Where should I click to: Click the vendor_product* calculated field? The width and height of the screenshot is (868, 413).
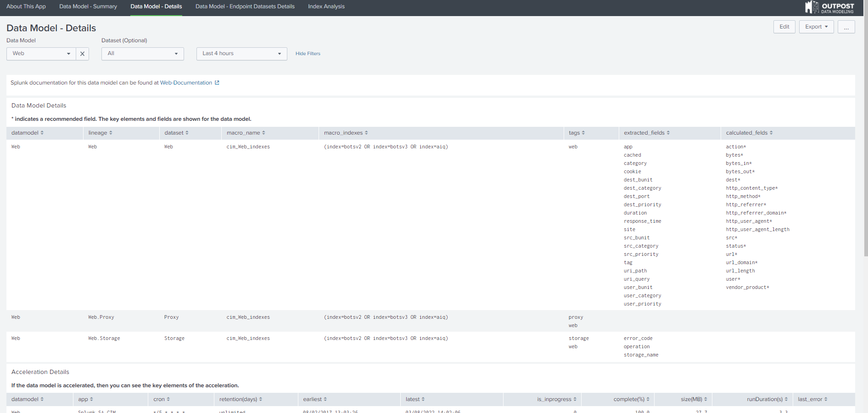point(748,288)
